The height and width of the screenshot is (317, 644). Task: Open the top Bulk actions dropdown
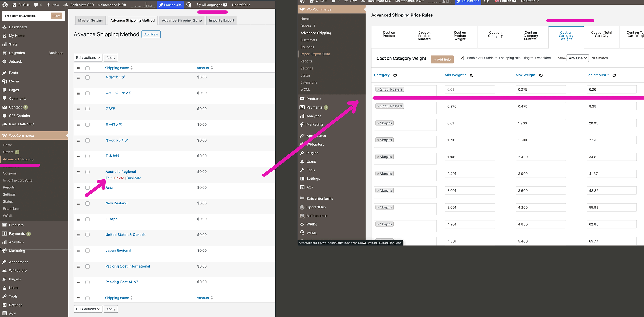click(88, 57)
